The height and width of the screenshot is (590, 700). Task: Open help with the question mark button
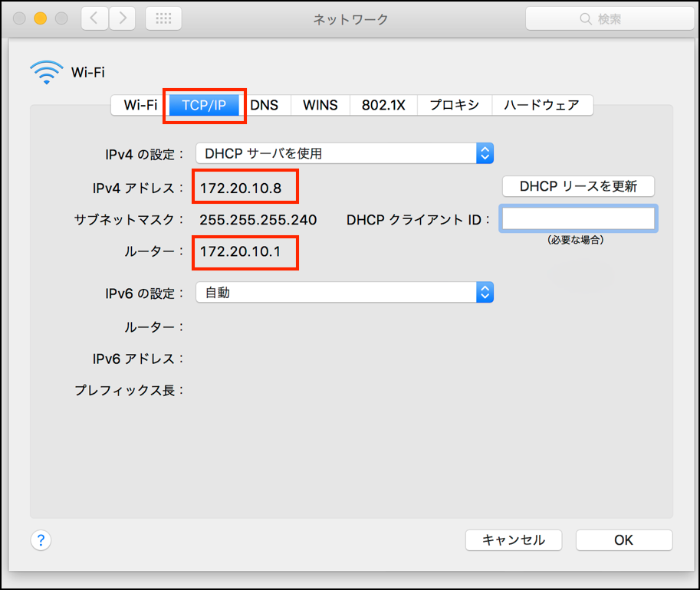pyautogui.click(x=41, y=540)
